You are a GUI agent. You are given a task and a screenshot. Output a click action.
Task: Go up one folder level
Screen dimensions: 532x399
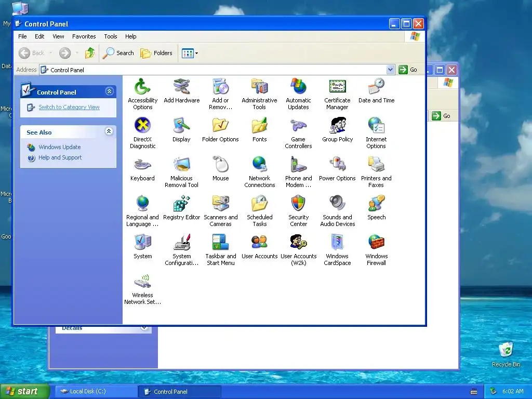point(90,53)
